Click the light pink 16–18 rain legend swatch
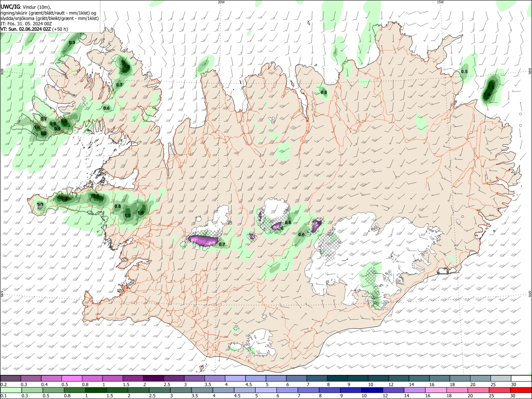This screenshot has width=532, height=399. pos(436,390)
